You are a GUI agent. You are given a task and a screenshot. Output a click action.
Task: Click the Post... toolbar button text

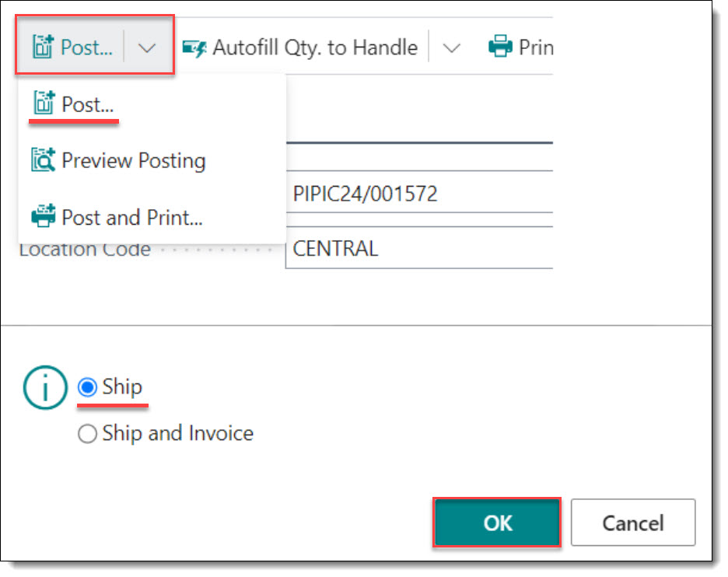(86, 47)
